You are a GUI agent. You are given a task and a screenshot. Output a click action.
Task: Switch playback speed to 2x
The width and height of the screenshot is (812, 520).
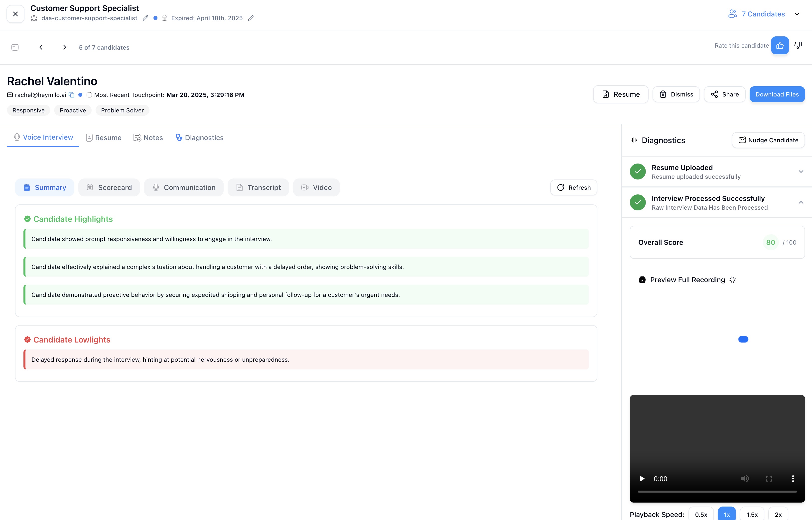(x=778, y=514)
